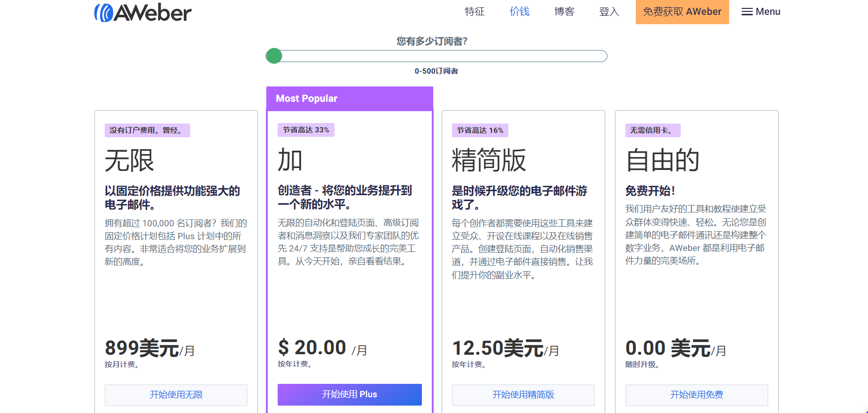
Task: Click the subscriber count slider track
Action: pyautogui.click(x=437, y=56)
